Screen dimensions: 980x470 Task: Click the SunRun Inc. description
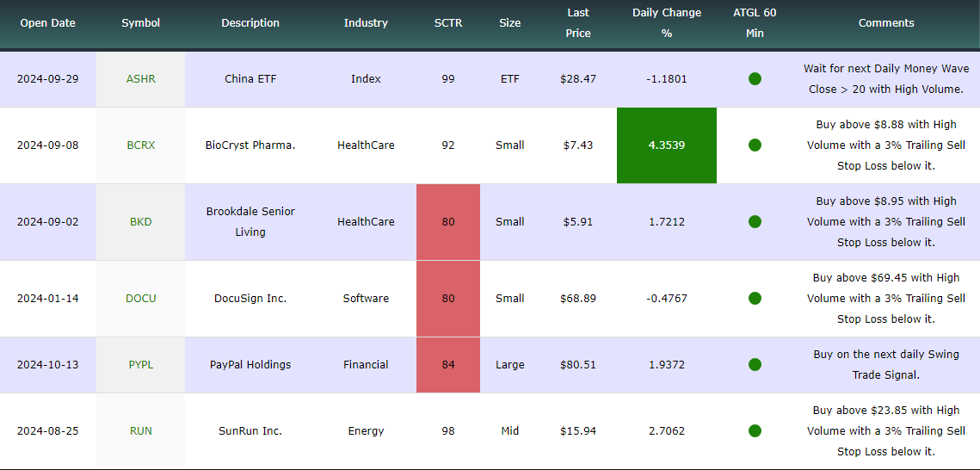point(250,430)
